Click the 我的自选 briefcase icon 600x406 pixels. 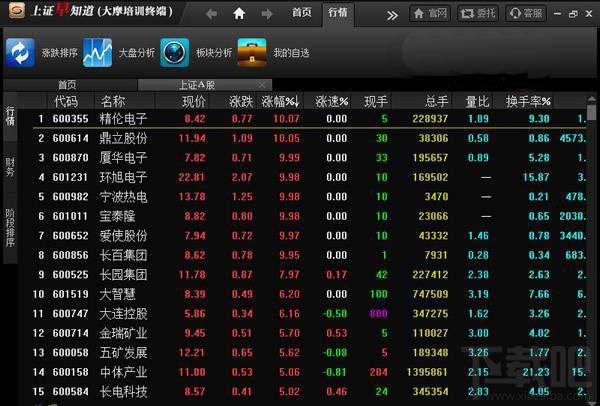point(252,52)
